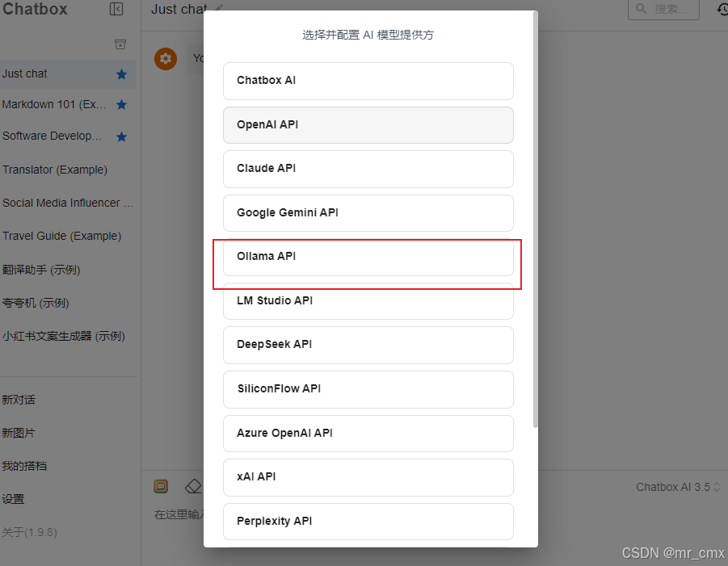Click the orange gear system prompt avatar
The height and width of the screenshot is (566, 728).
pyautogui.click(x=166, y=59)
